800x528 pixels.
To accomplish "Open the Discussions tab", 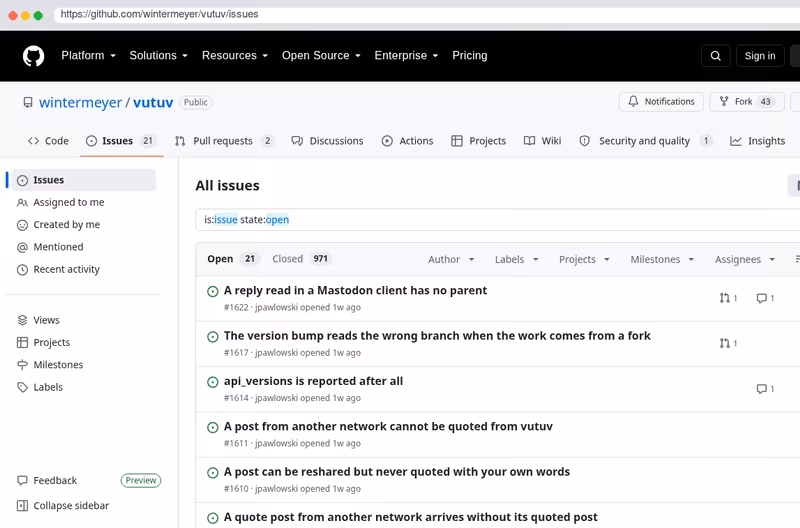I will (327, 141).
